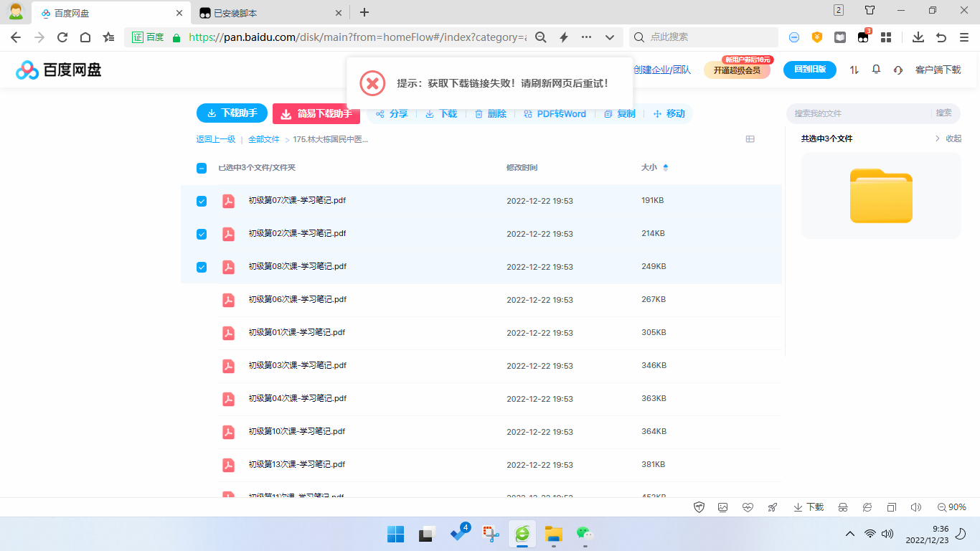Open the PDF转Word converter

pyautogui.click(x=556, y=113)
